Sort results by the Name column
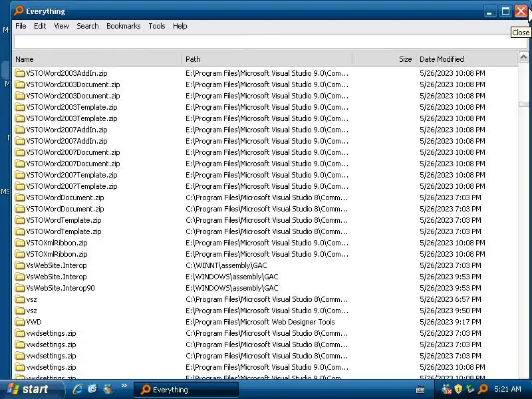The image size is (532, 399). (97, 59)
